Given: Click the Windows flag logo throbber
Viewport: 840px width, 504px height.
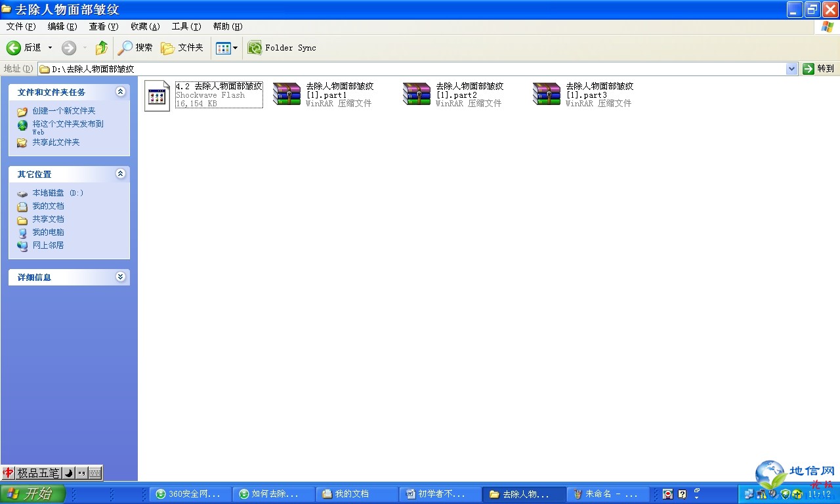Looking at the screenshot, I should click(x=828, y=26).
